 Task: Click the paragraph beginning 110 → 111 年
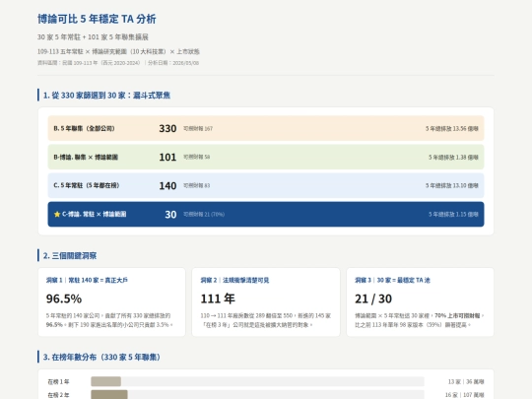tap(266, 320)
